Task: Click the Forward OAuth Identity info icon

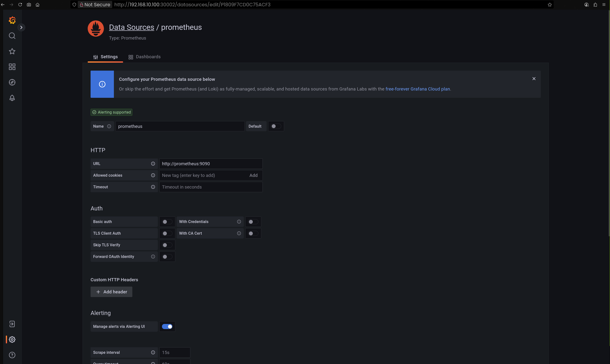Action: coord(153,256)
